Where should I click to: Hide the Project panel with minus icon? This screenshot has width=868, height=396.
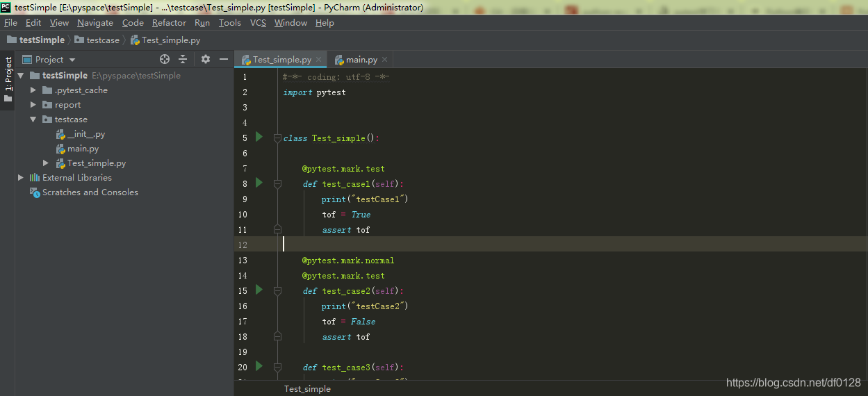(x=224, y=60)
